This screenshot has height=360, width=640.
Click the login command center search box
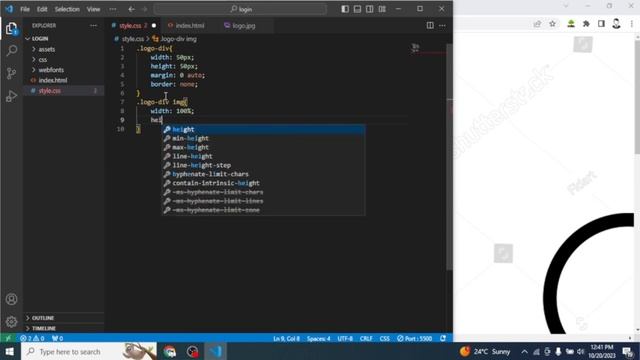click(240, 9)
